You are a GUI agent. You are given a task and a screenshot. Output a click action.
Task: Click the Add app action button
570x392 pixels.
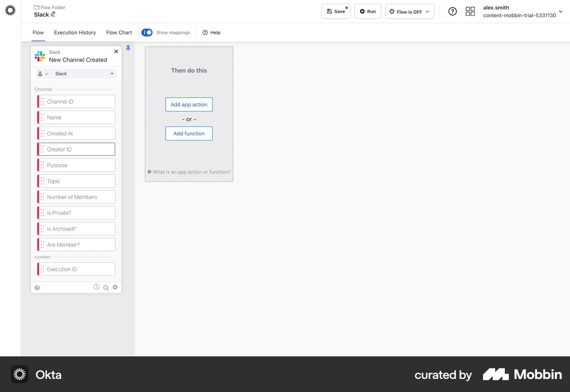pos(189,104)
